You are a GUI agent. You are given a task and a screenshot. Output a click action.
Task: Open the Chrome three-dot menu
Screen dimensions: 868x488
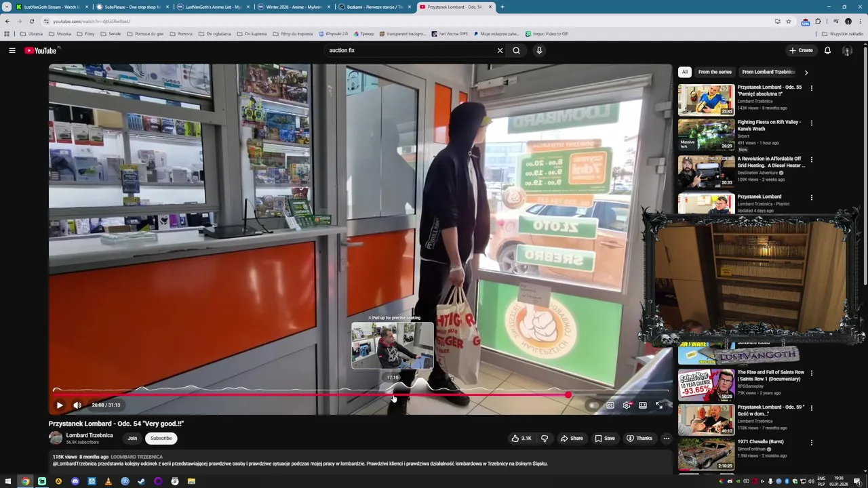point(861,21)
